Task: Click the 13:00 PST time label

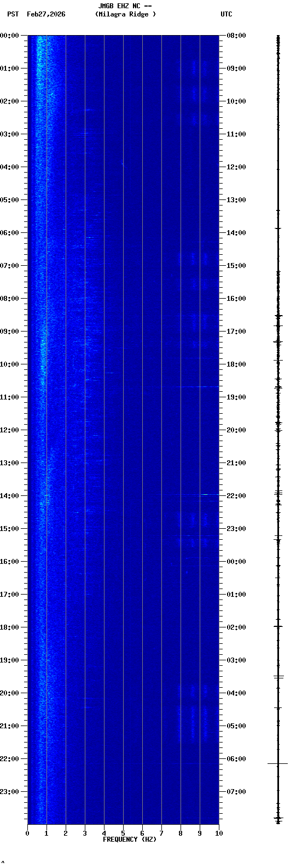Action: 9,463
